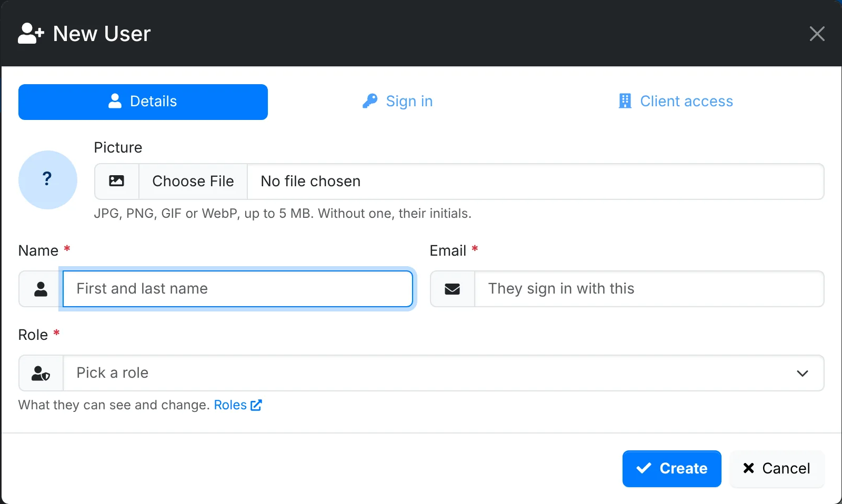Click the Name label
The width and height of the screenshot is (842, 504).
[38, 250]
